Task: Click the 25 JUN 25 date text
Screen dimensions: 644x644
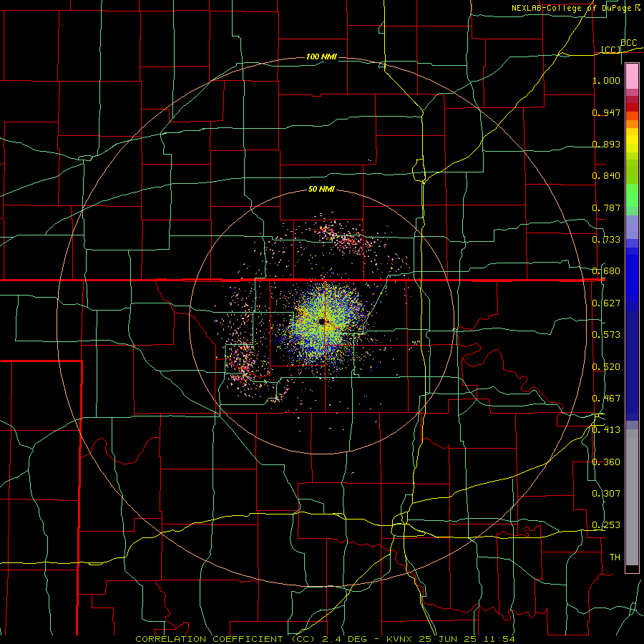Action: [447, 639]
